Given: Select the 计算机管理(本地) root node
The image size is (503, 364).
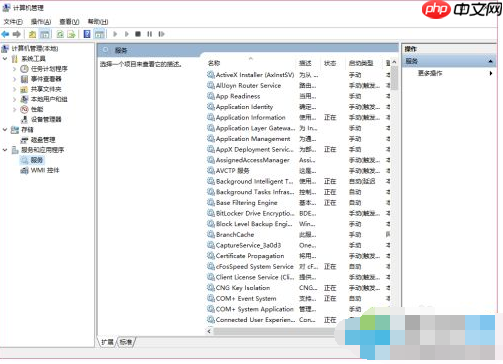Looking at the screenshot, I should (x=35, y=49).
